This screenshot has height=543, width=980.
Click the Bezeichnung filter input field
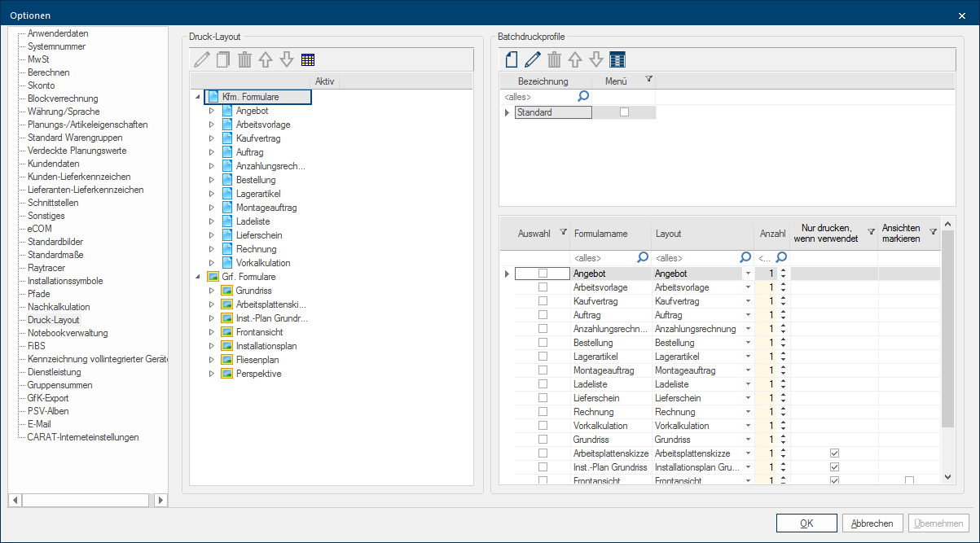[x=538, y=97]
